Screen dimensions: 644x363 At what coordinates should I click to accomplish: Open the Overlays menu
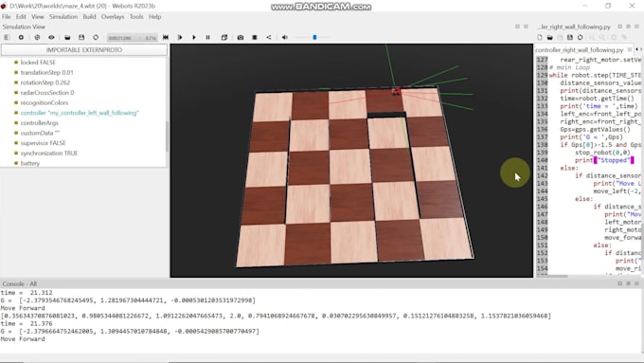[113, 17]
